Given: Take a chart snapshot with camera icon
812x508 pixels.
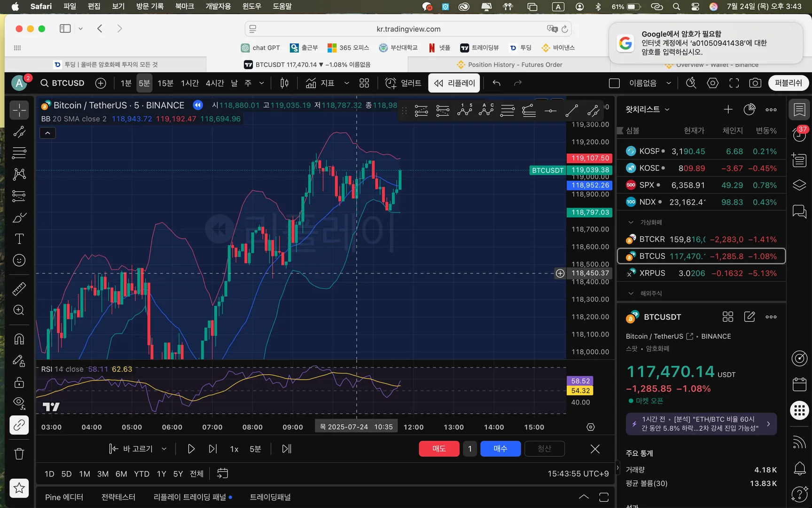Looking at the screenshot, I should [x=755, y=83].
